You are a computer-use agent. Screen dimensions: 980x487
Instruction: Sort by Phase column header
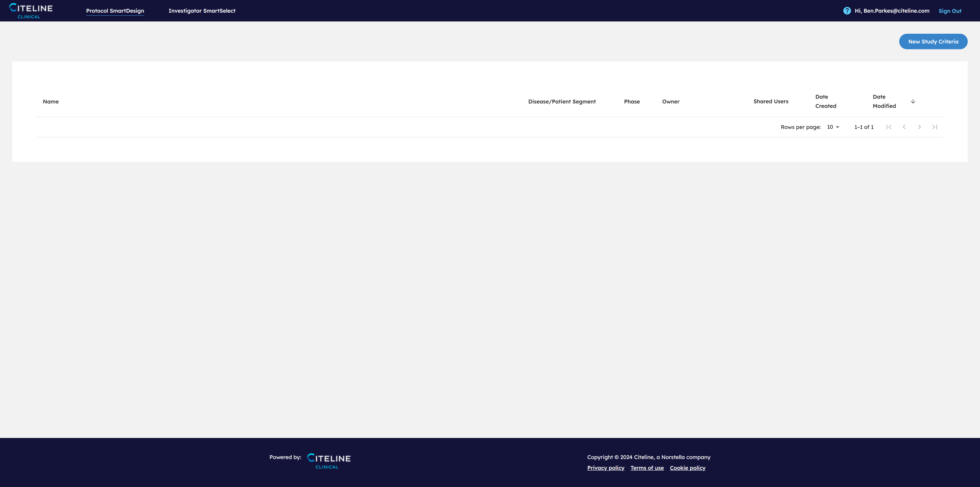coord(632,102)
